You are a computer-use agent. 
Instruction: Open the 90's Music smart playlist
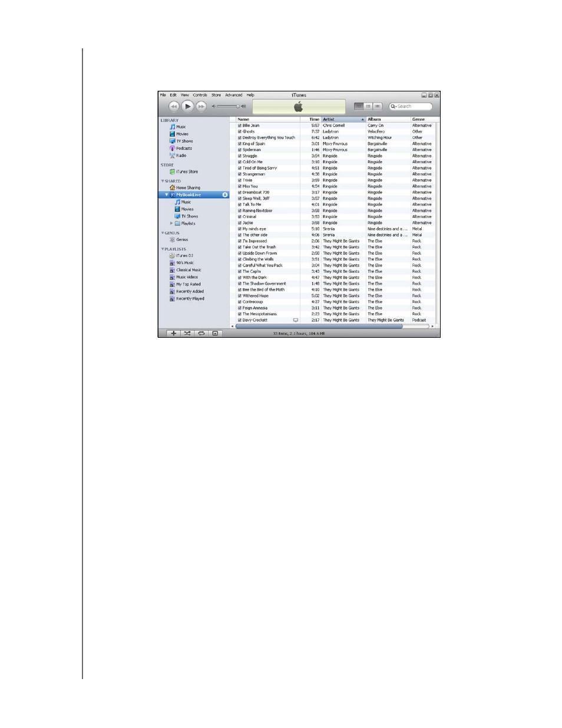181,262
